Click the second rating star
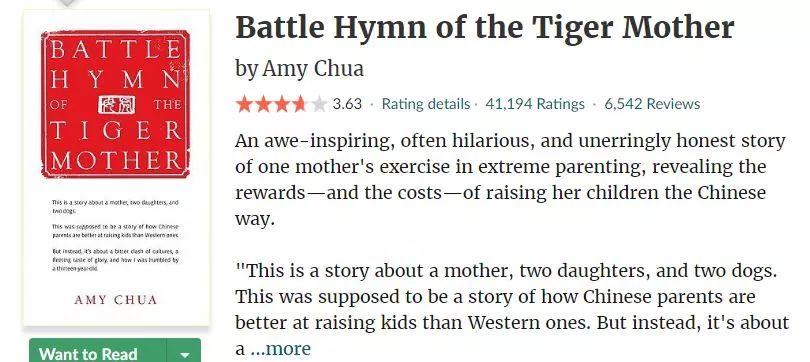This screenshot has height=362, width=810. point(263,104)
